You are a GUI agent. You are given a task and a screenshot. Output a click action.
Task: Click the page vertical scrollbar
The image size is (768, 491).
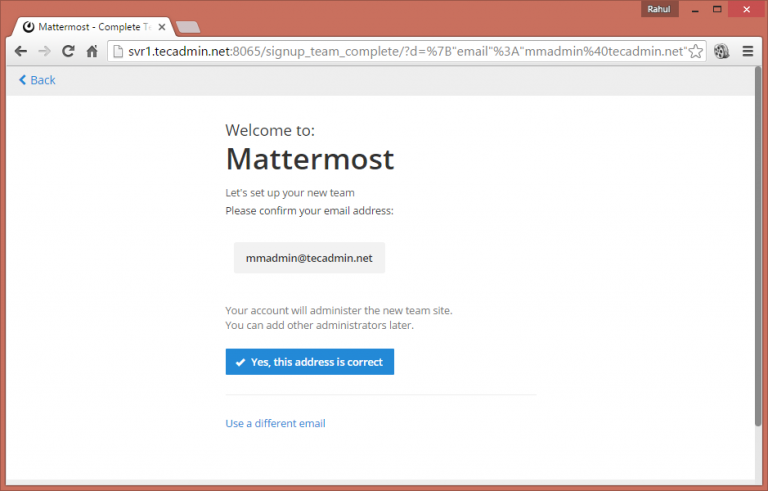click(x=756, y=250)
